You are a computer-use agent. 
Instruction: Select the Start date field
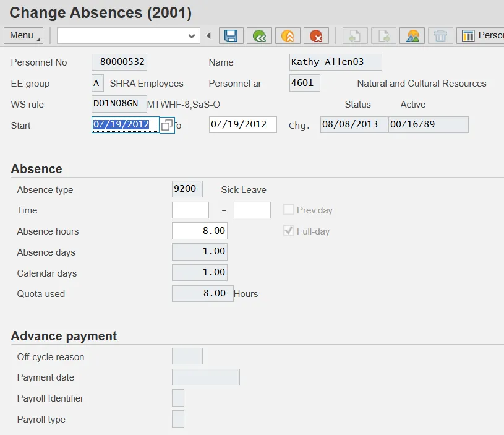124,125
